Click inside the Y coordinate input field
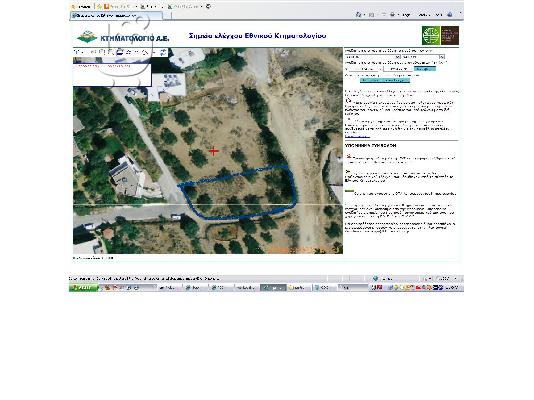 [398, 69]
